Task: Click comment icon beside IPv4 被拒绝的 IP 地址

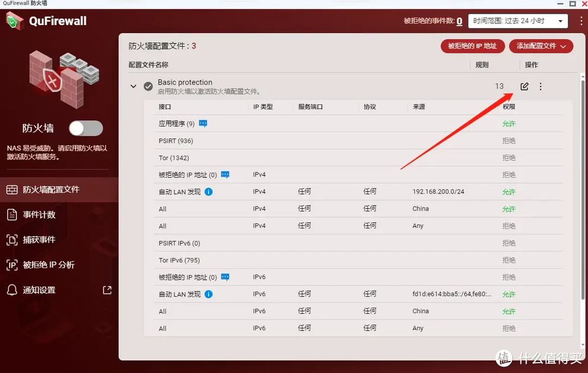Action: (225, 175)
